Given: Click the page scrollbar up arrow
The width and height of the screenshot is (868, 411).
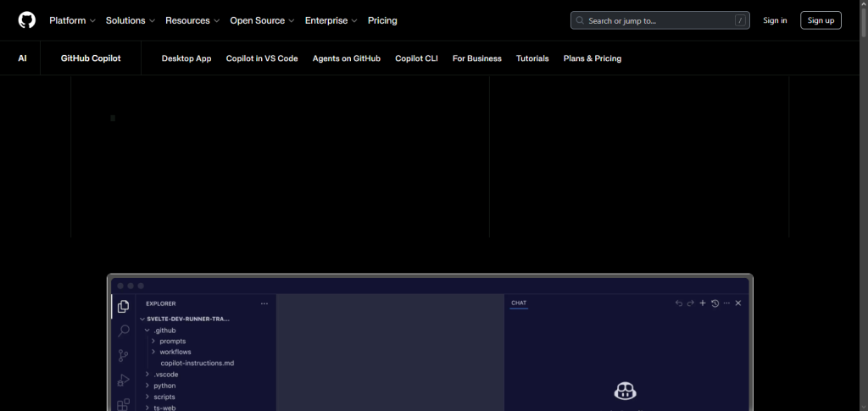Looking at the screenshot, I should pos(864,4).
